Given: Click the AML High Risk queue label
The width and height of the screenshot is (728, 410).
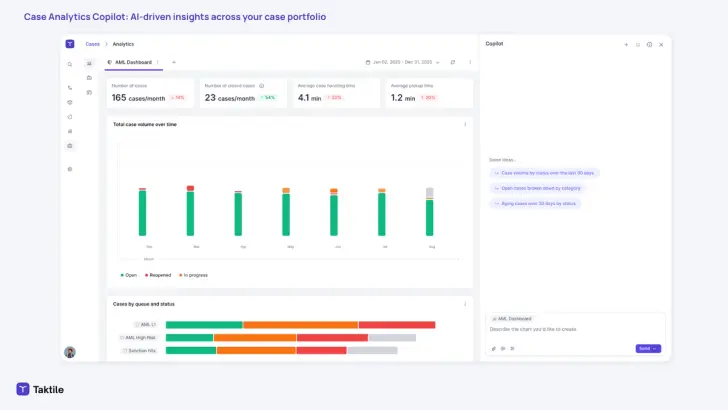Looking at the screenshot, I should click(x=138, y=338).
